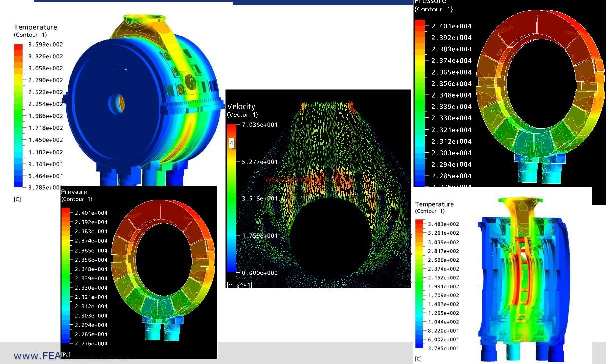
Task: Click the boxed "4" marker on Velocity legend
Action: (232, 143)
